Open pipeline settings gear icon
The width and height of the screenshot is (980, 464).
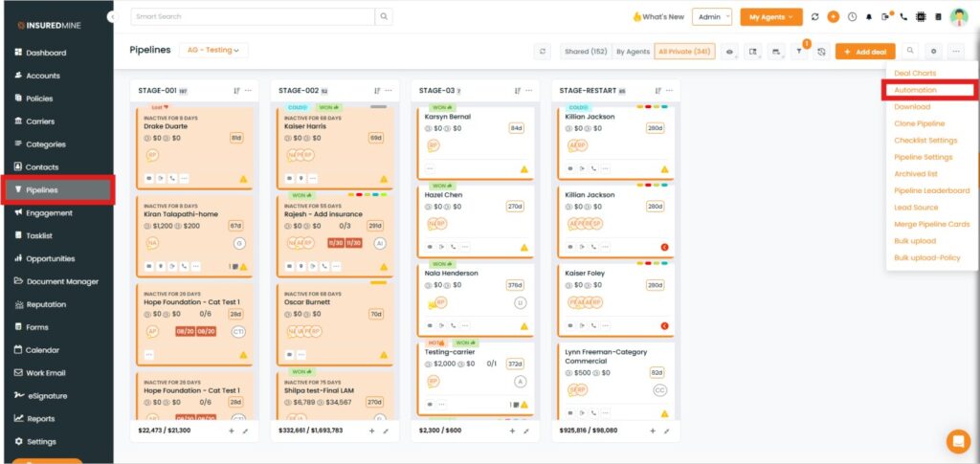933,51
